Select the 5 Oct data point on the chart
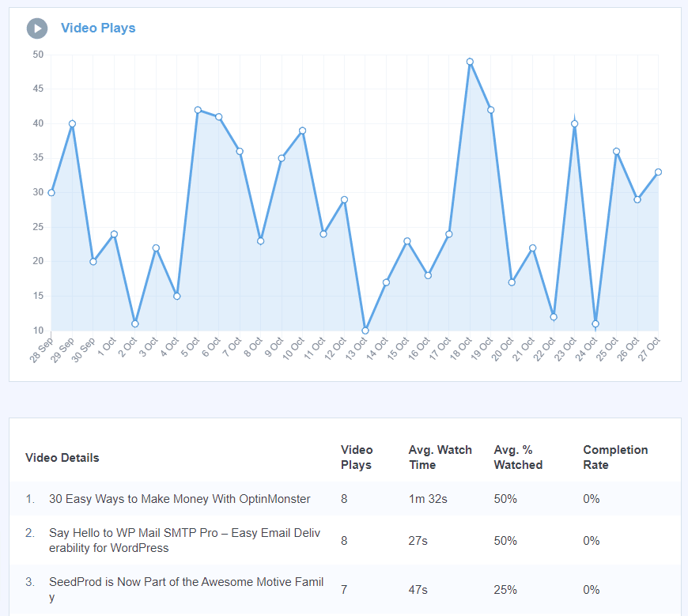Screen dimensions: 688x616 point(198,110)
